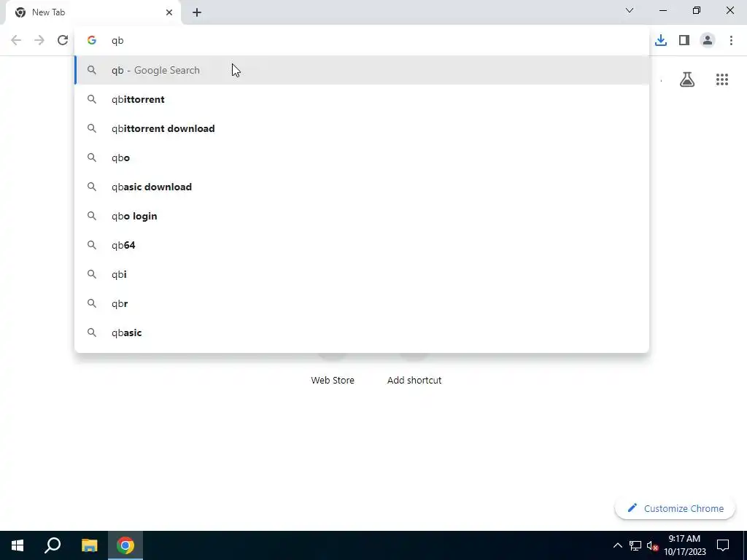The image size is (747, 560).
Task: Select the 'qbittorrent download' suggestion
Action: [x=362, y=128]
